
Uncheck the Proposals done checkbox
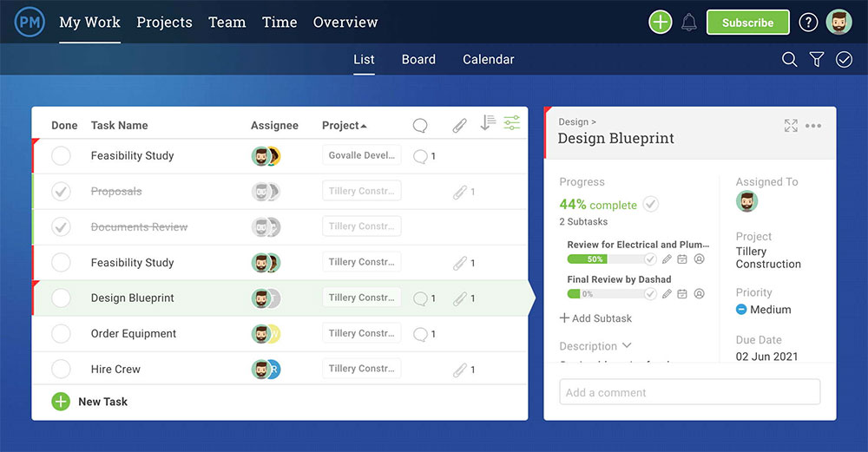click(61, 192)
